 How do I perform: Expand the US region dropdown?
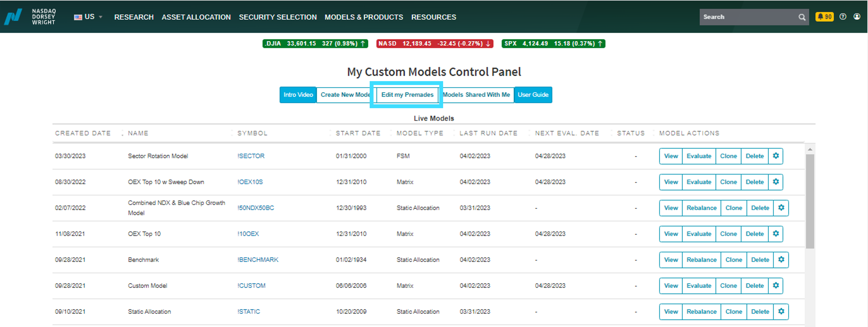[x=88, y=17]
